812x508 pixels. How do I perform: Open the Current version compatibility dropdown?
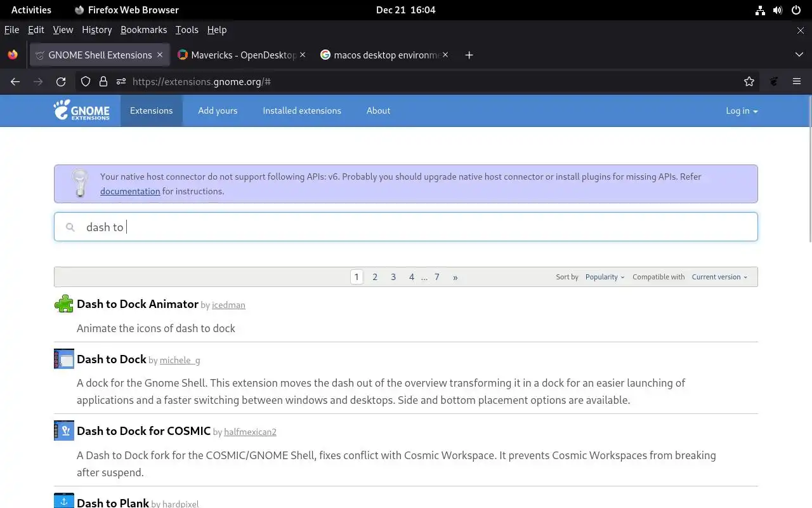tap(719, 277)
